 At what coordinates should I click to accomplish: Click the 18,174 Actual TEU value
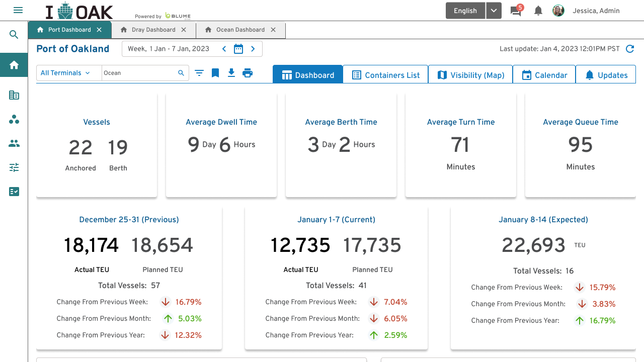click(x=92, y=245)
